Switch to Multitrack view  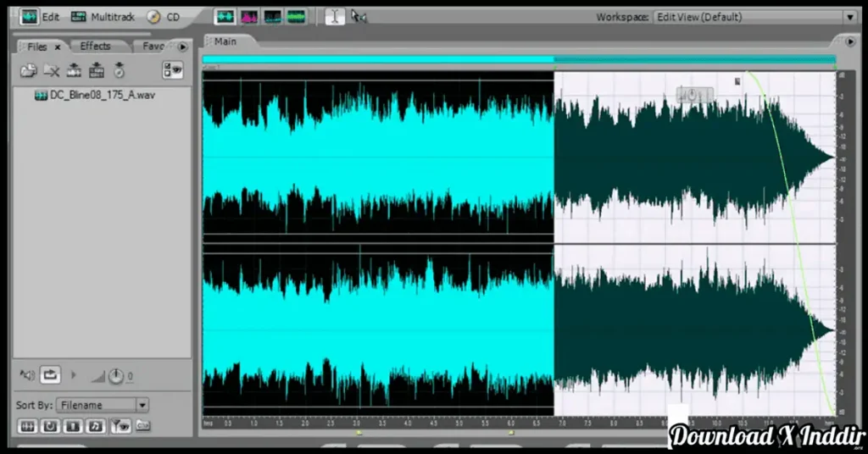(x=103, y=17)
